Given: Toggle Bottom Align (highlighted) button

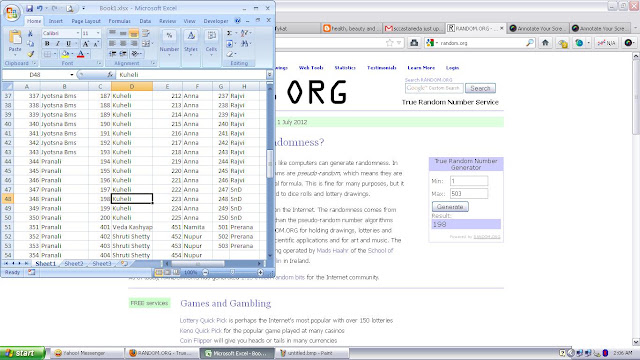Looking at the screenshot, I should point(133,33).
